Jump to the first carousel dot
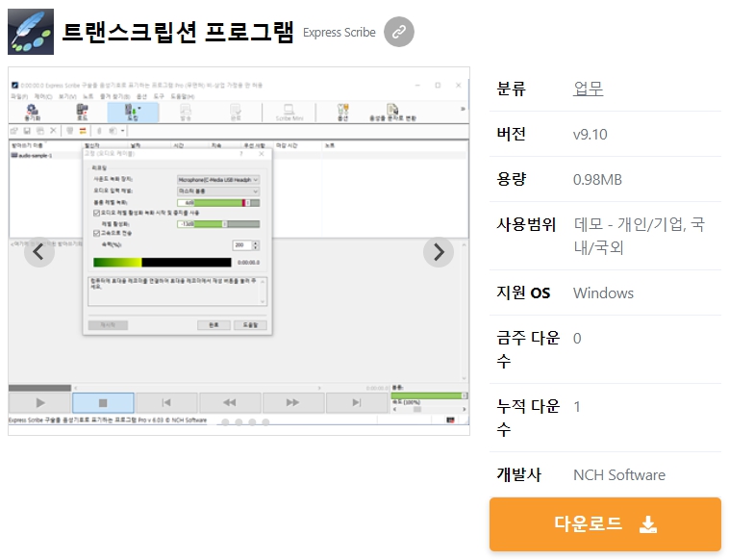This screenshot has width=729, height=560. 225,421
